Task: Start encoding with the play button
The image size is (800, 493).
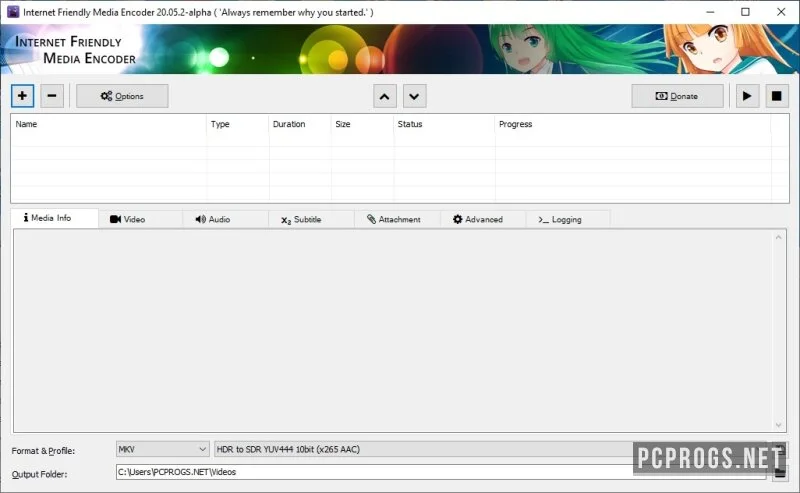Action: click(747, 96)
